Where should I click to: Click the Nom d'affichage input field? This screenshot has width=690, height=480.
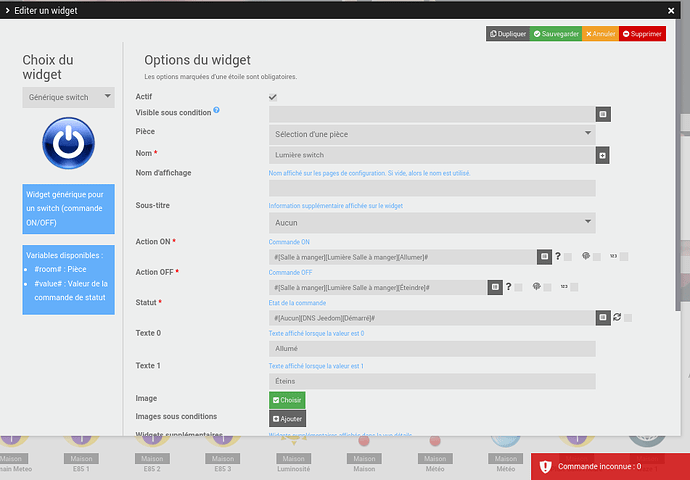tap(432, 188)
